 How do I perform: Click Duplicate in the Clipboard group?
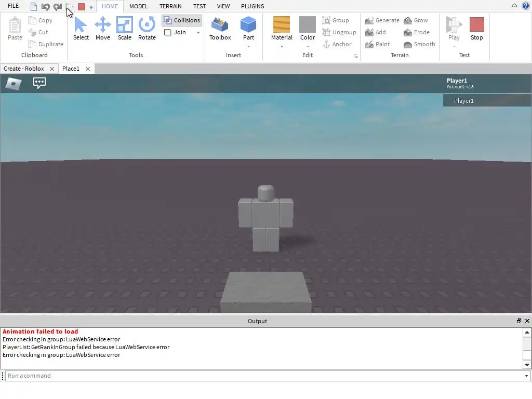[x=46, y=44]
